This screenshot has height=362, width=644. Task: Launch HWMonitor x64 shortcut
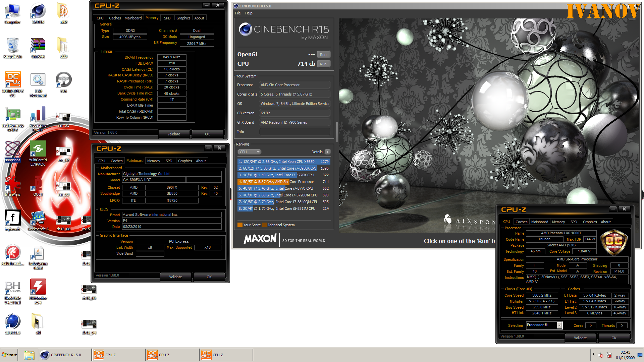click(38, 292)
